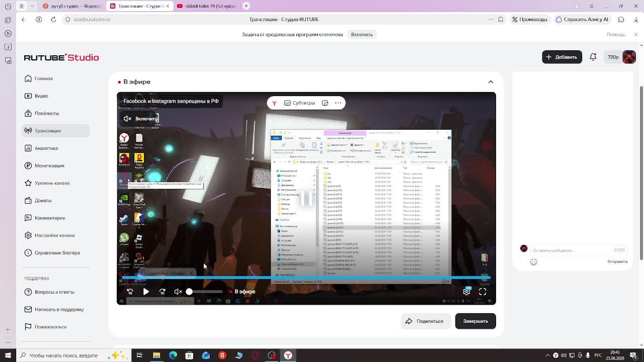Toggle Субтитры on the video overlay
Image resolution: width=644 pixels, height=362 pixels.
[x=299, y=103]
